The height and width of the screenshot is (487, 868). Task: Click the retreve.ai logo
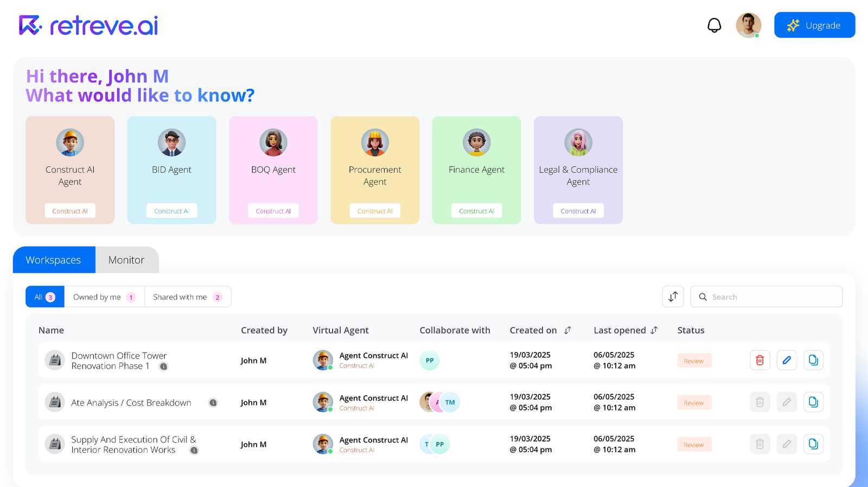pos(88,25)
